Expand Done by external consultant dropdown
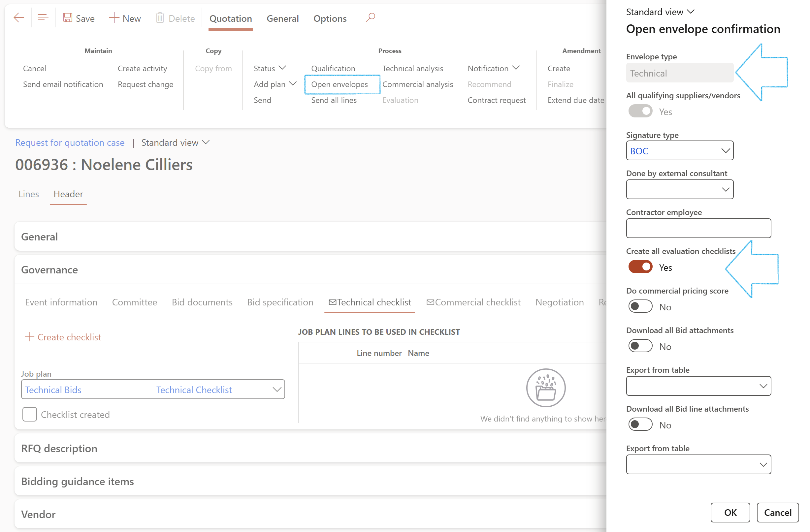This screenshot has width=810, height=532. 725,189
